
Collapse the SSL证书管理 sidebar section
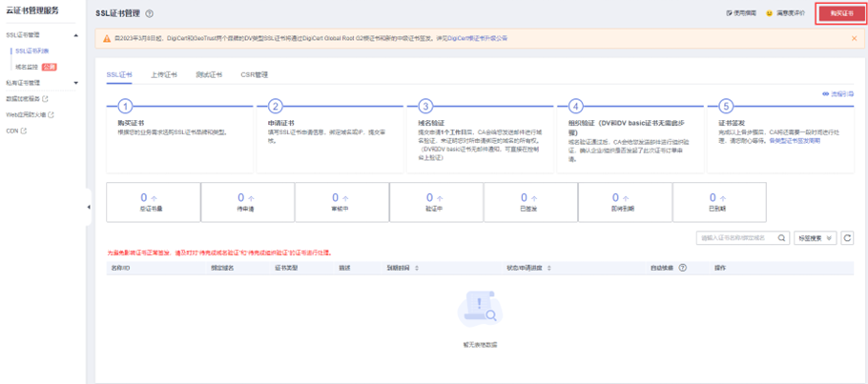pos(76,35)
